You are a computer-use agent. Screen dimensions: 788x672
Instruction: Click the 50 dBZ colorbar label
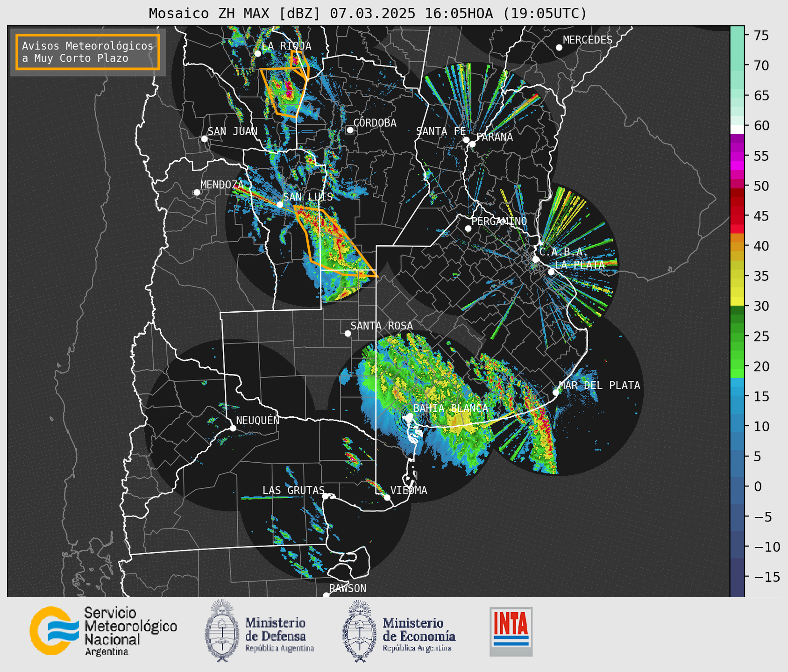click(x=761, y=186)
